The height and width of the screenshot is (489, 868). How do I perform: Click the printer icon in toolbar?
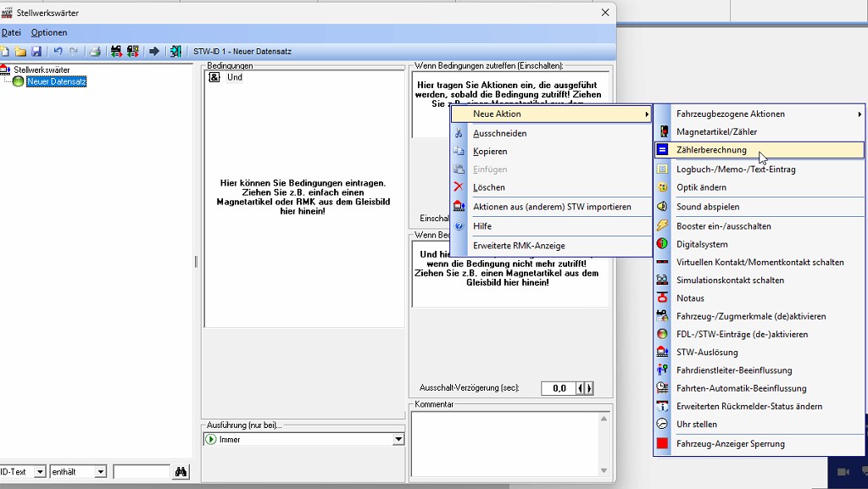tap(96, 52)
